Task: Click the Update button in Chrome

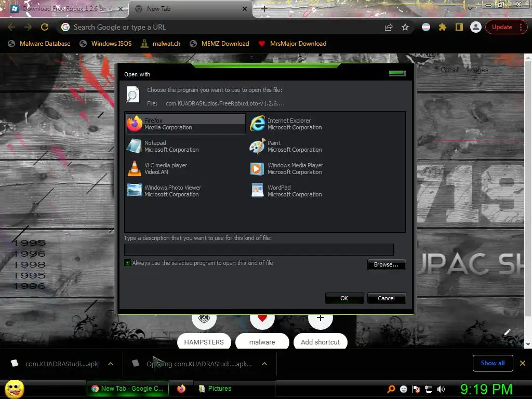Action: [x=502, y=27]
